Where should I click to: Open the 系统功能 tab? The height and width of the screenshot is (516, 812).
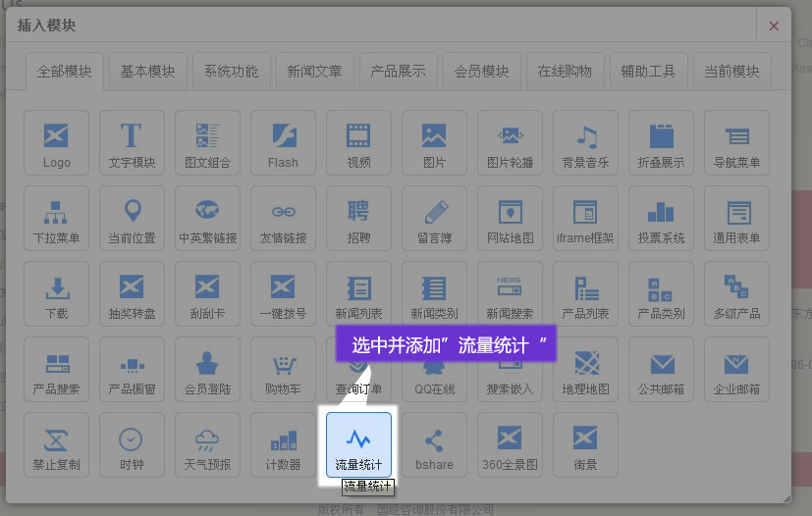(231, 72)
